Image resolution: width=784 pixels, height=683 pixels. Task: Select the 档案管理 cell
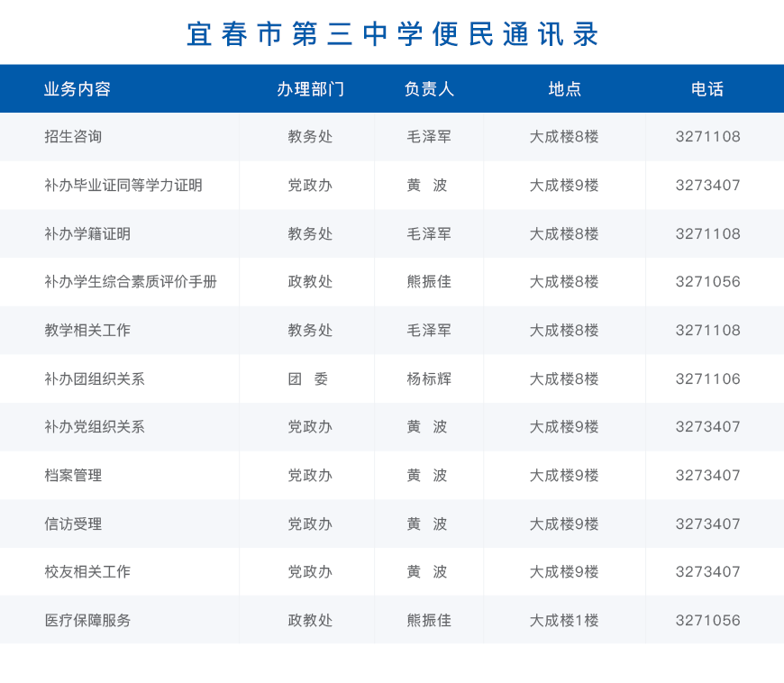coord(73,475)
